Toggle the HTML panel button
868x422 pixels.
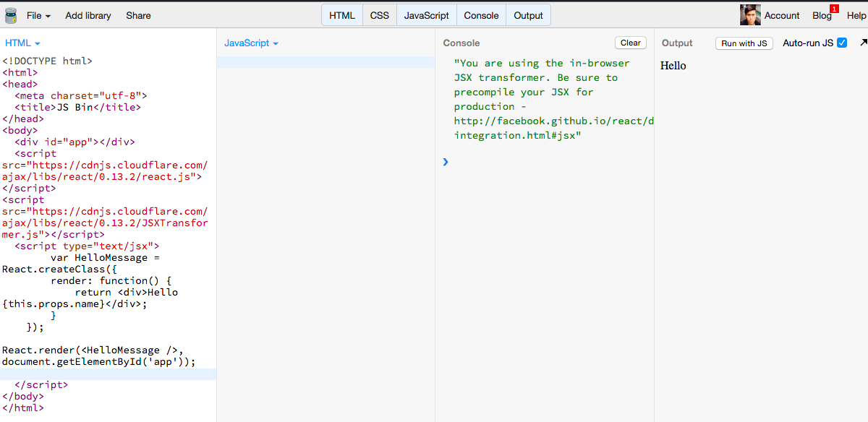click(x=342, y=15)
